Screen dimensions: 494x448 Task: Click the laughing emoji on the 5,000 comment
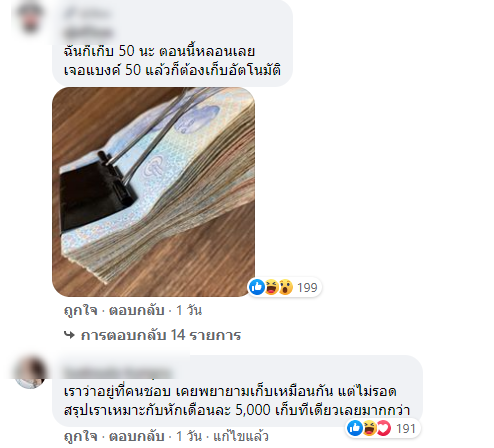click(370, 428)
